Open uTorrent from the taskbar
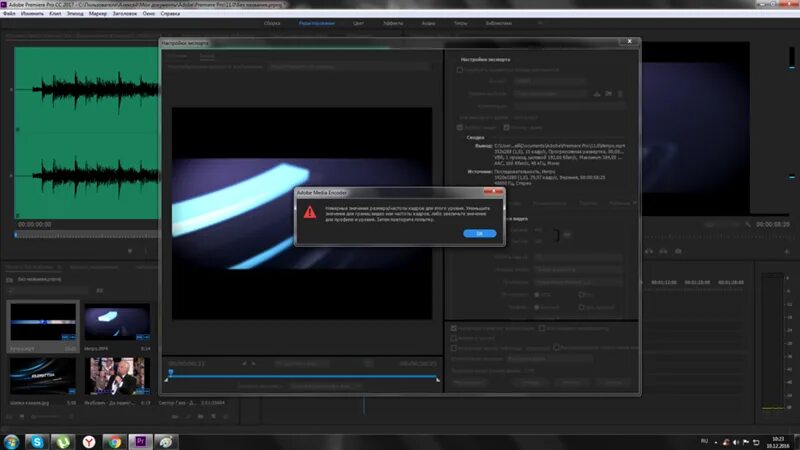The image size is (800, 450). click(63, 442)
